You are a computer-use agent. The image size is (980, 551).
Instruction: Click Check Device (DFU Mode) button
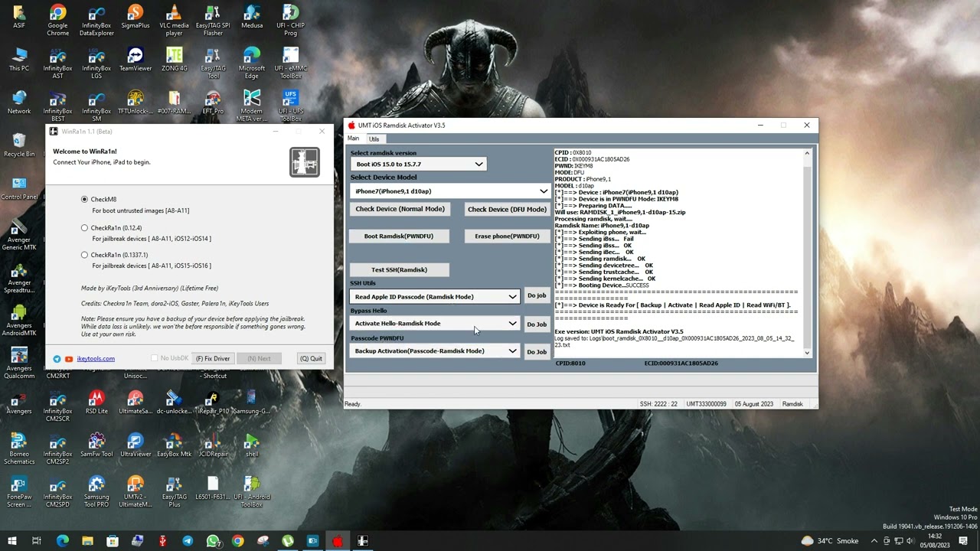click(x=507, y=209)
